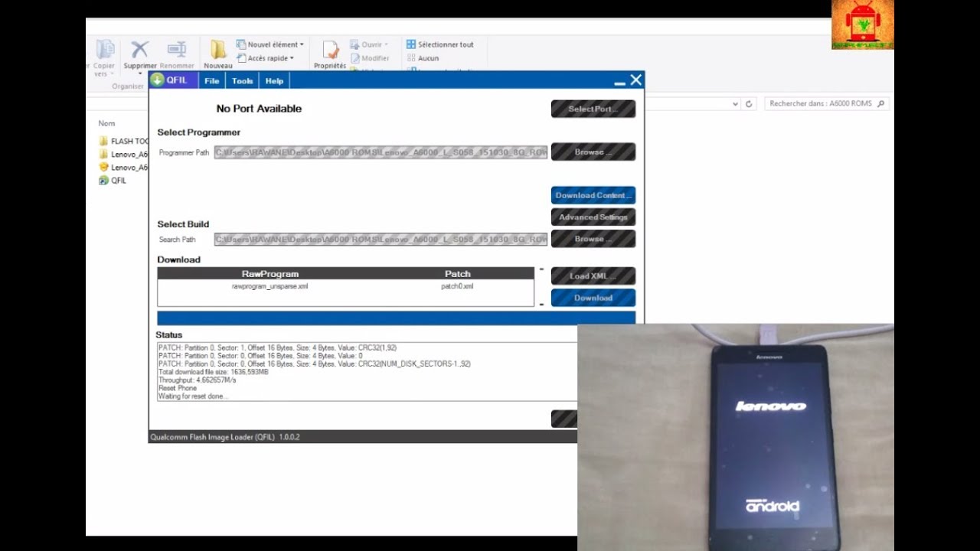Open the Supprimer dropdown arrow

(139, 73)
